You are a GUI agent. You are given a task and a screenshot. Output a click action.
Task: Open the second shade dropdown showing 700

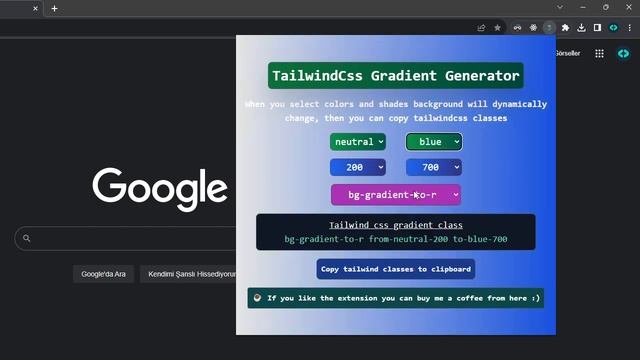click(x=434, y=167)
